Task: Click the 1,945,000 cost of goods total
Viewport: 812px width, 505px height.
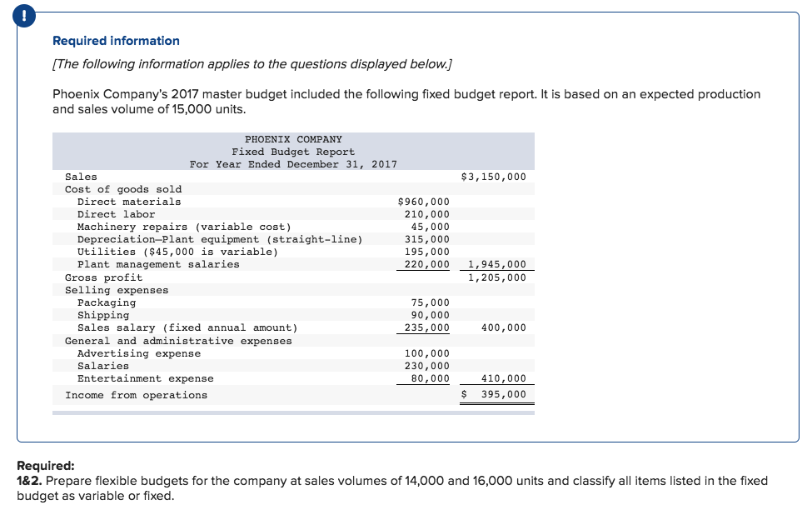Action: point(497,264)
